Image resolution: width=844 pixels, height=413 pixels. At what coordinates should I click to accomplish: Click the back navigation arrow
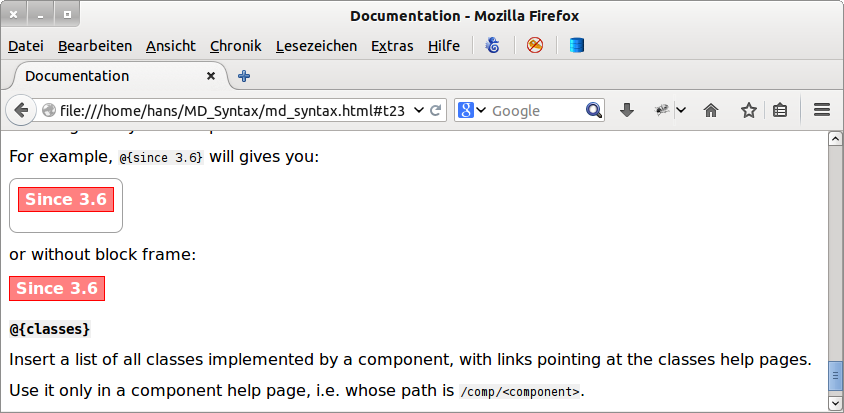click(20, 110)
